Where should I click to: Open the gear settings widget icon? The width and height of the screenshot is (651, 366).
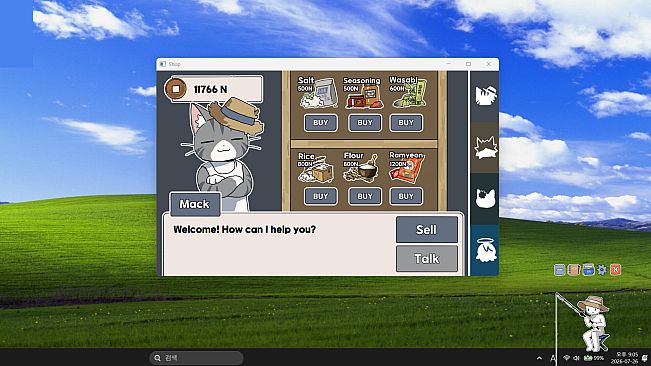[x=602, y=270]
